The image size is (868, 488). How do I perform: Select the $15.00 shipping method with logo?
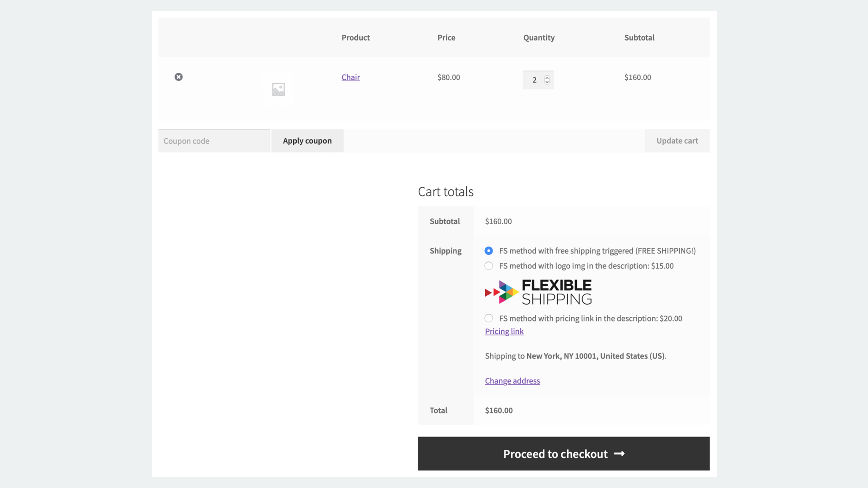click(489, 266)
